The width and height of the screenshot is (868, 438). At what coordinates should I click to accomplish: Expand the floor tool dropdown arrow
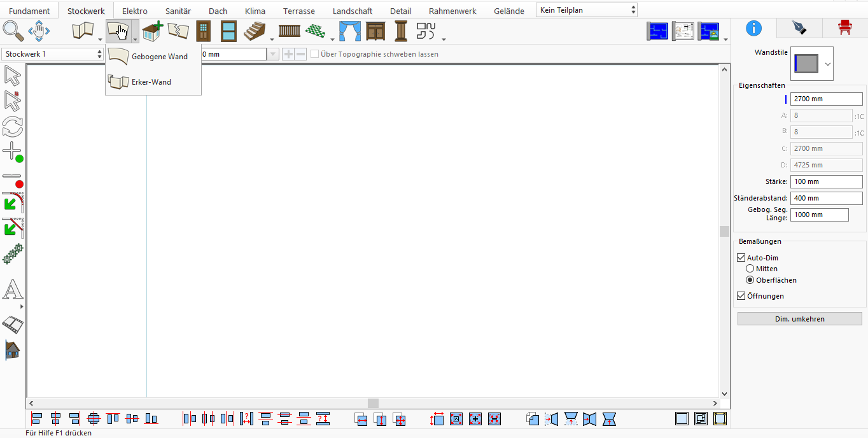(x=332, y=38)
